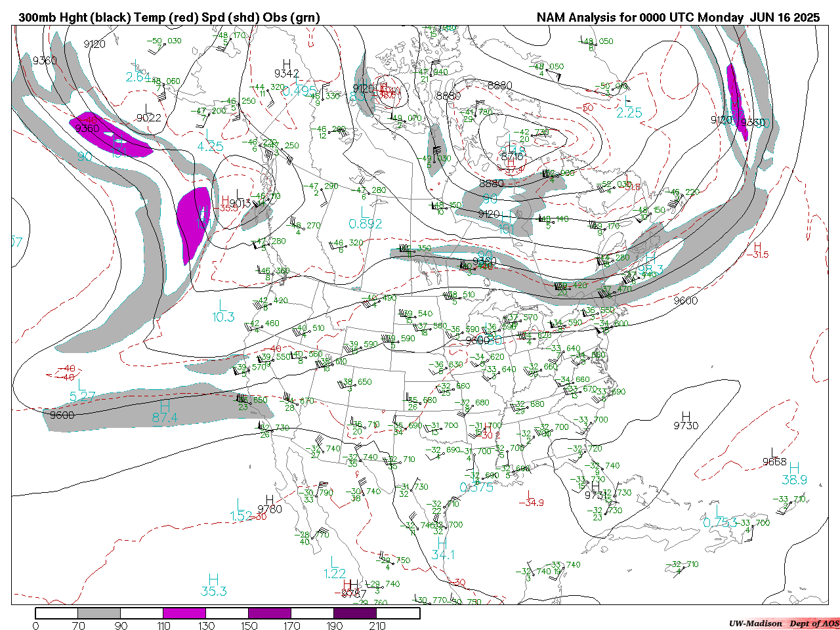This screenshot has height=630, width=840.
Task: Click the dark purple 190–210 legend swatch
Action: coord(355,613)
